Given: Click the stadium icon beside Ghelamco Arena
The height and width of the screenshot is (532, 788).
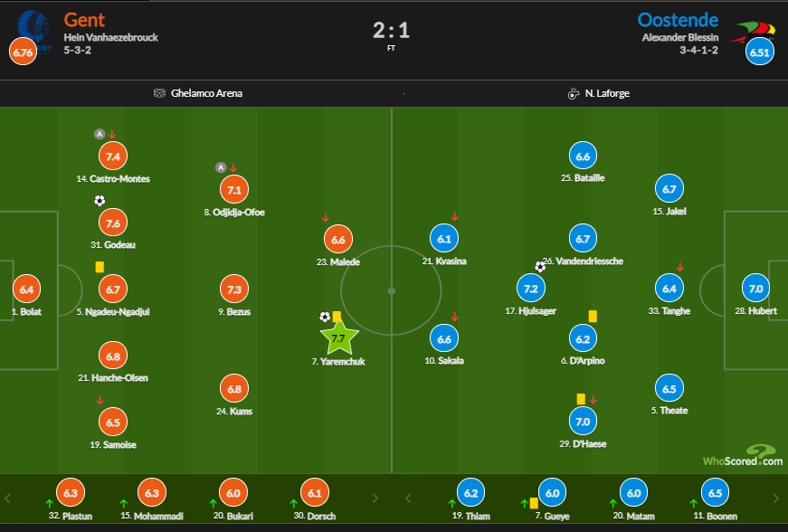Looking at the screenshot, I should point(160,93).
